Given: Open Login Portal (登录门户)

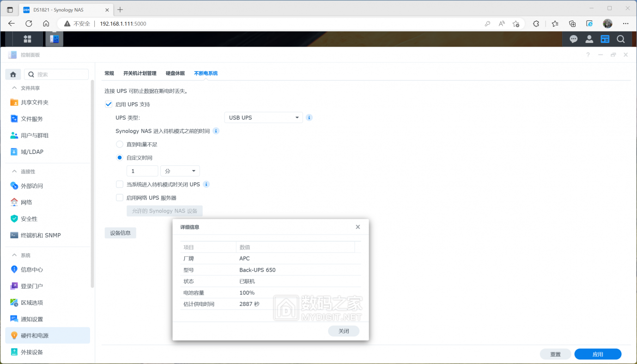Looking at the screenshot, I should (48, 286).
